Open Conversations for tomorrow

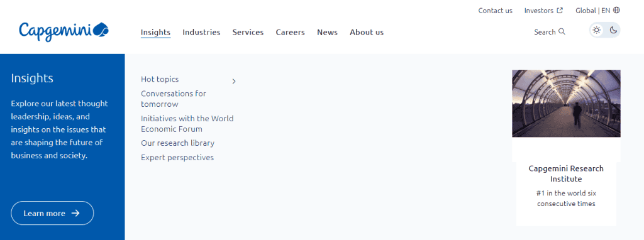(174, 99)
